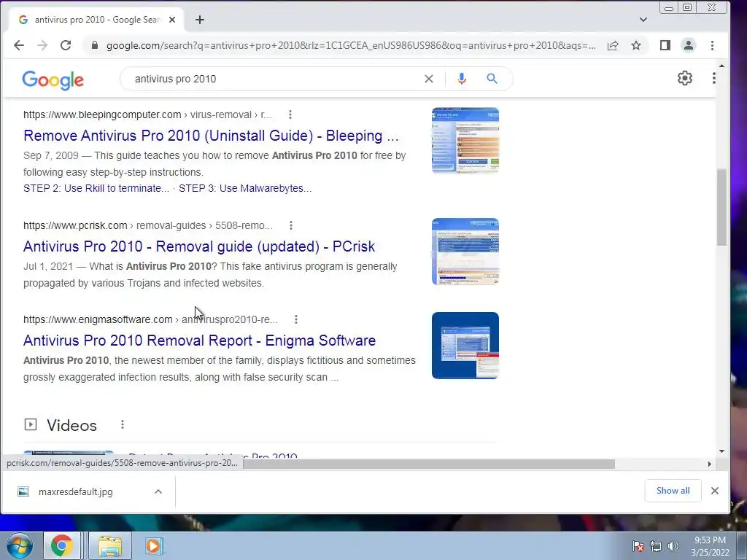Open options for pcrisk.com result
Viewport: 747px width, 560px height.
click(x=291, y=225)
